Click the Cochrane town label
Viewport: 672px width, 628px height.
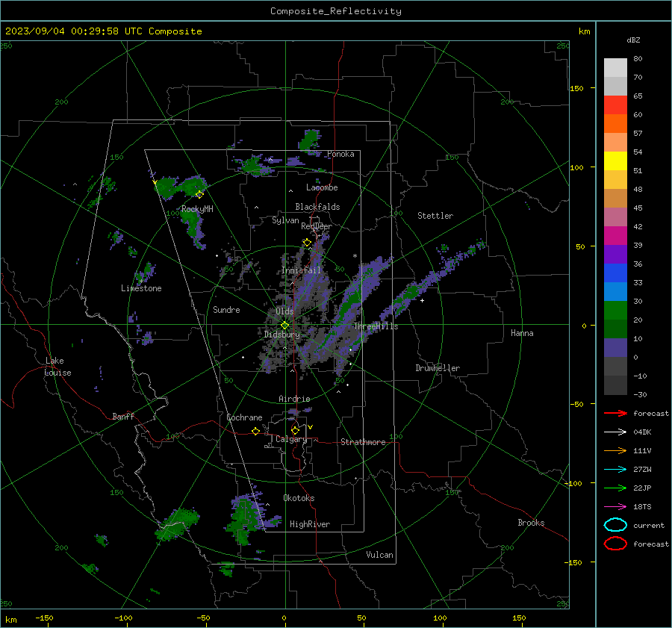click(x=244, y=417)
